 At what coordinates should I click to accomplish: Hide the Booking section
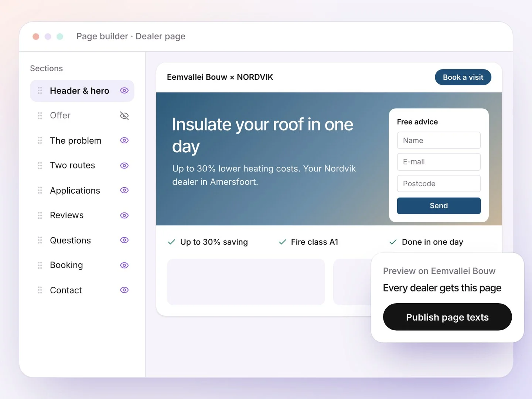point(125,265)
